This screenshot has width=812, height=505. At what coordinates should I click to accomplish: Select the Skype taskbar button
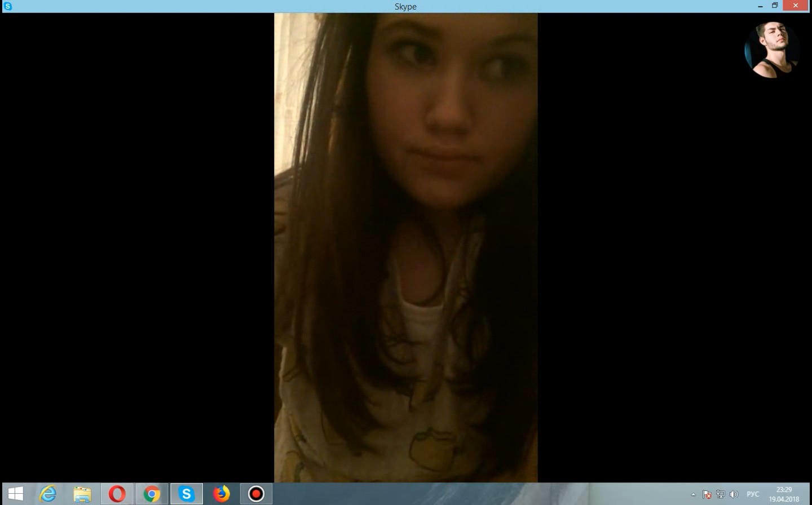[187, 494]
